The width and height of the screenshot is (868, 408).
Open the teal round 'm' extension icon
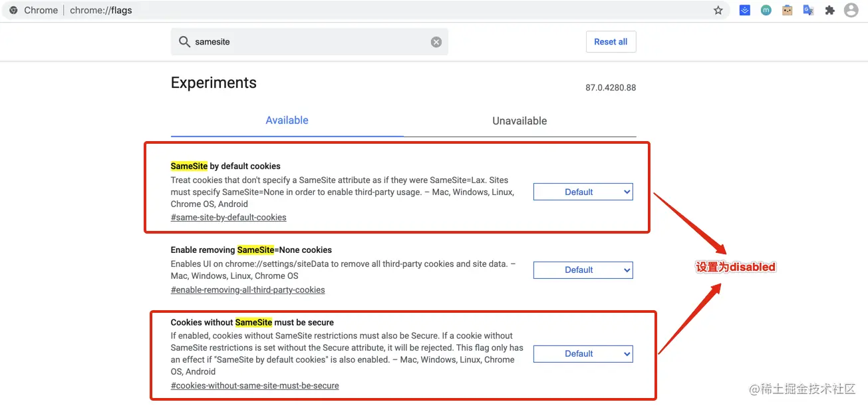[766, 10]
